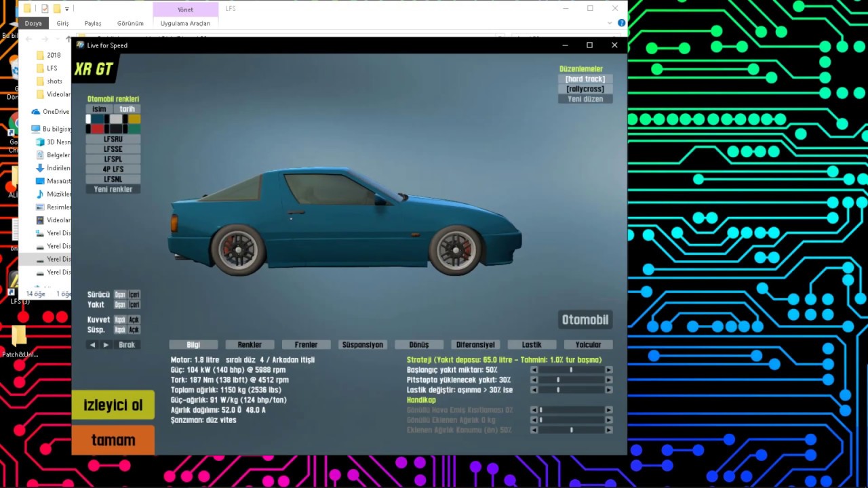Click the Explorer help question mark icon

point(621,23)
